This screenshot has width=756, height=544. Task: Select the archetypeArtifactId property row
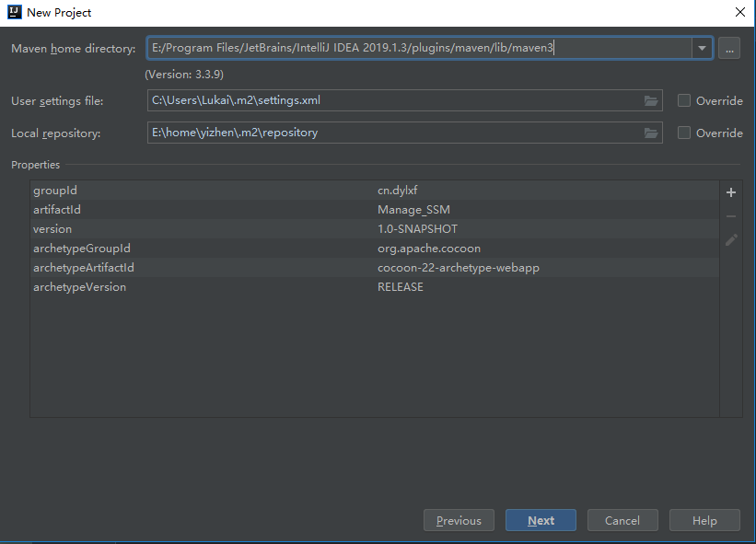[x=375, y=268]
